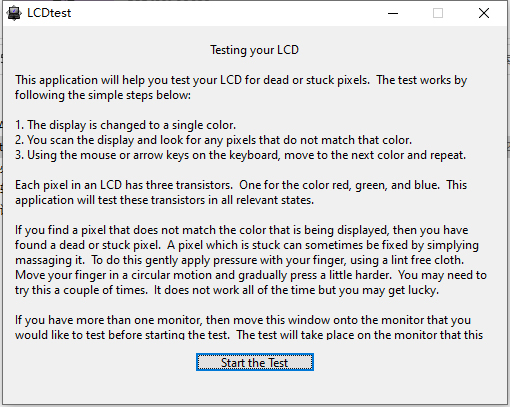The width and height of the screenshot is (510, 407).
Task: Click step 1 about changing display color
Action: coord(125,125)
